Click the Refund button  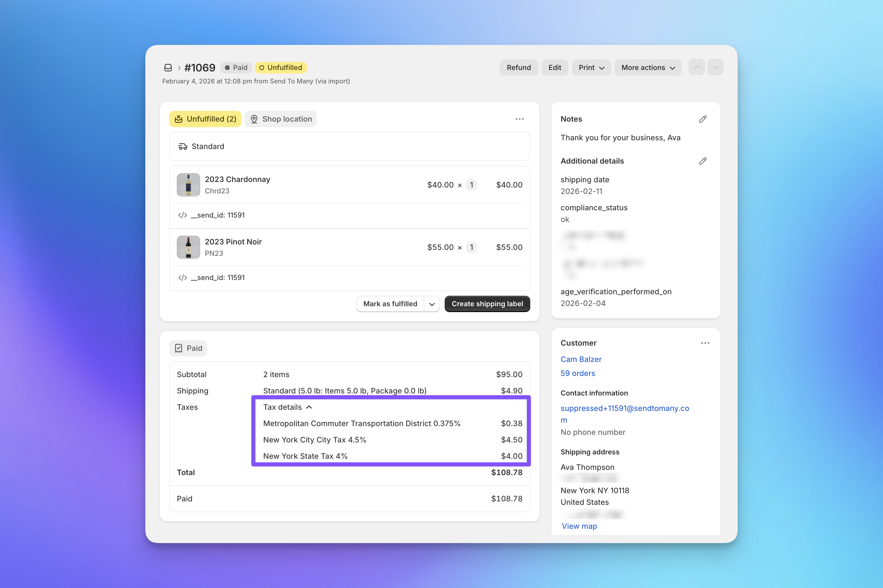(x=519, y=67)
